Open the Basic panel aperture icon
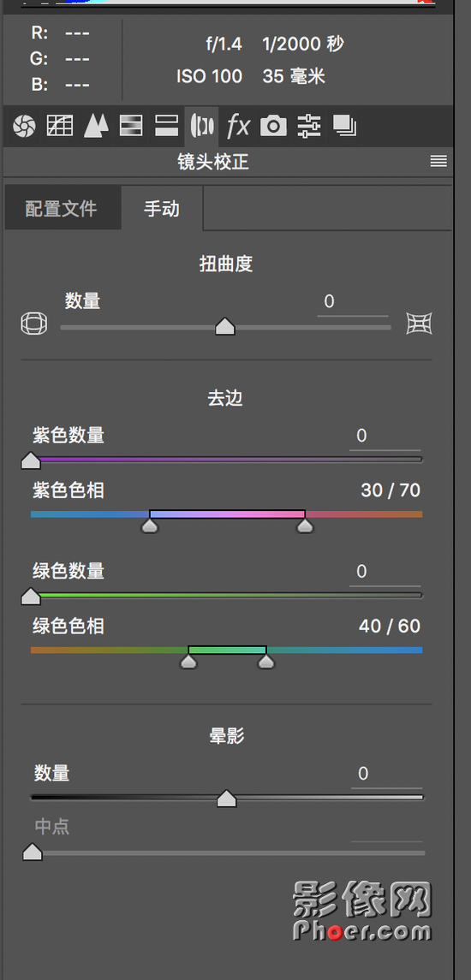The width and height of the screenshot is (471, 980). pos(24,127)
